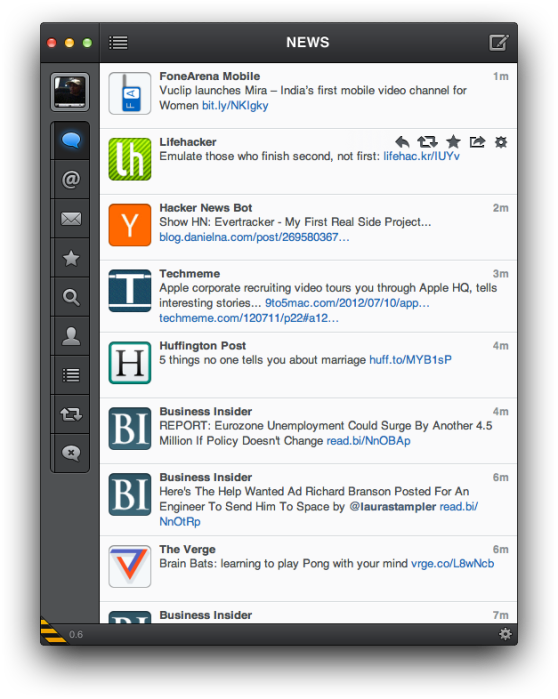
Task: Click tweet text about Eurozone Unemployment
Action: [x=326, y=433]
